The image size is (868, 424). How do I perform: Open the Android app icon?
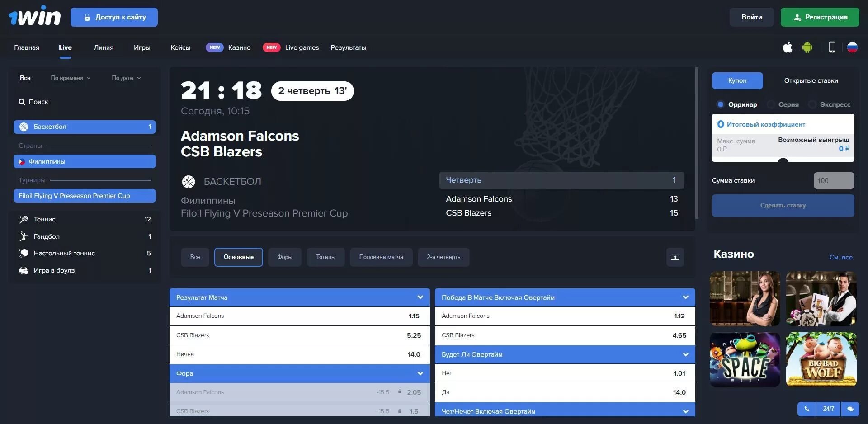coord(807,47)
